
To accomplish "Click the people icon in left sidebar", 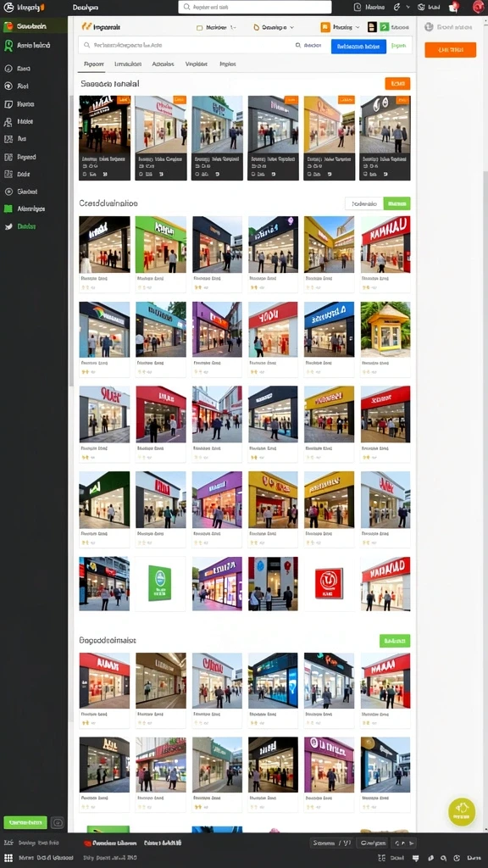I will coord(8,122).
